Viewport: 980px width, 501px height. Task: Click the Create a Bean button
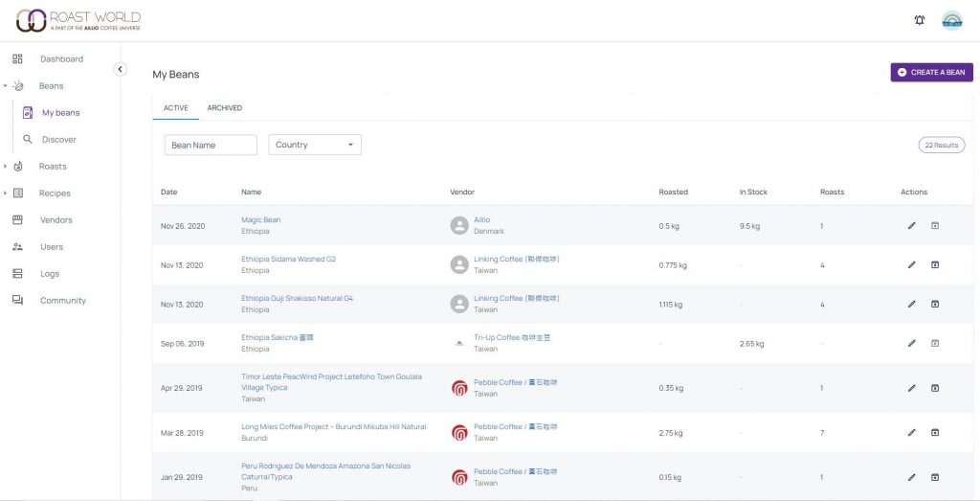coord(931,72)
